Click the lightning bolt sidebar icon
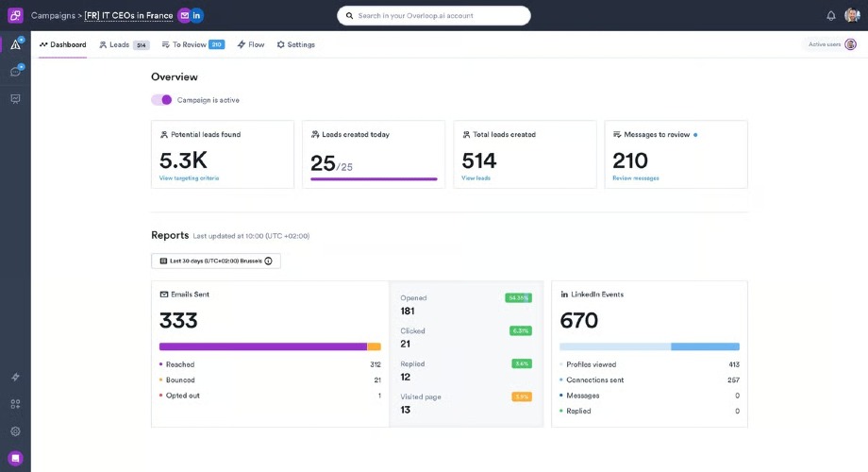This screenshot has width=868, height=472. pos(15,377)
